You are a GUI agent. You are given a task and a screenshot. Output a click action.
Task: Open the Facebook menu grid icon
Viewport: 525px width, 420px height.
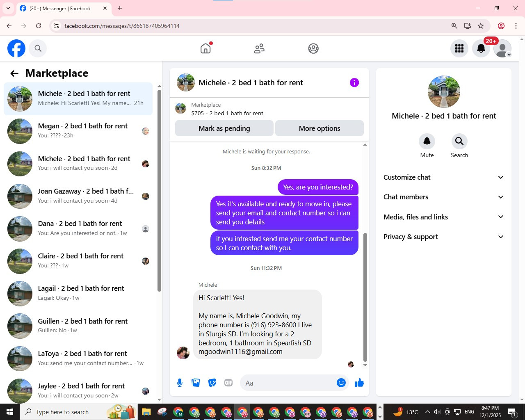[x=459, y=48]
